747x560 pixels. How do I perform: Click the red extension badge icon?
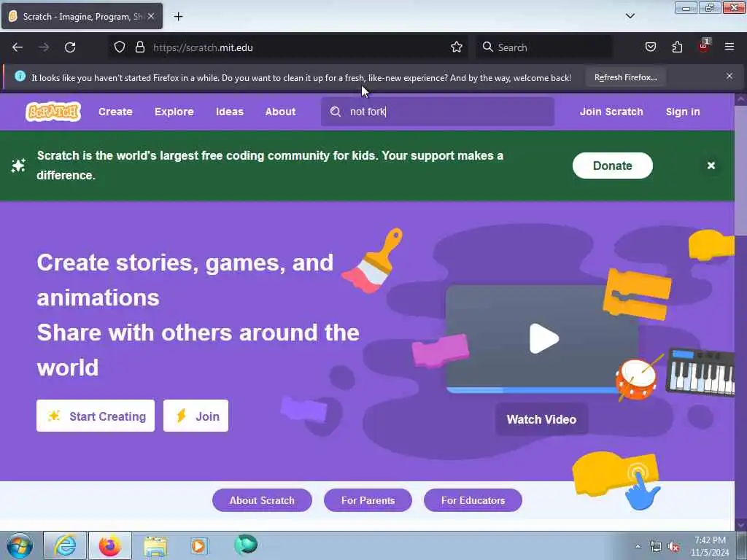coord(704,46)
